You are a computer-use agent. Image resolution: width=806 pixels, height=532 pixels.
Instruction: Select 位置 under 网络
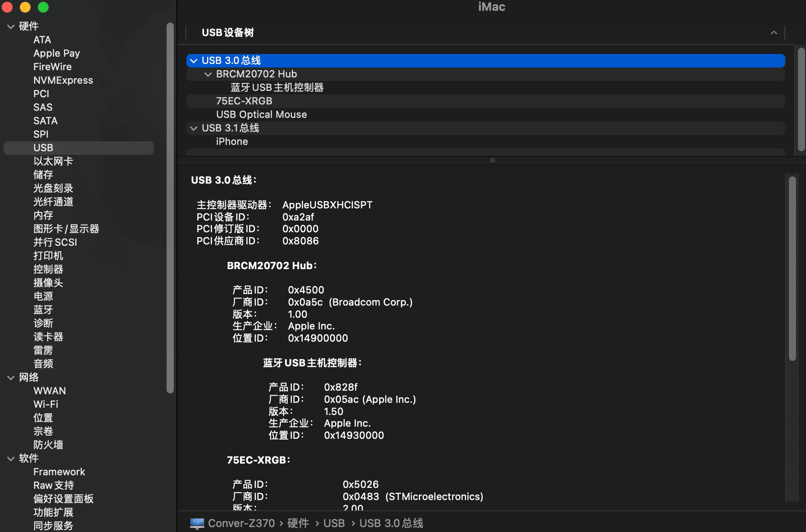coord(43,418)
